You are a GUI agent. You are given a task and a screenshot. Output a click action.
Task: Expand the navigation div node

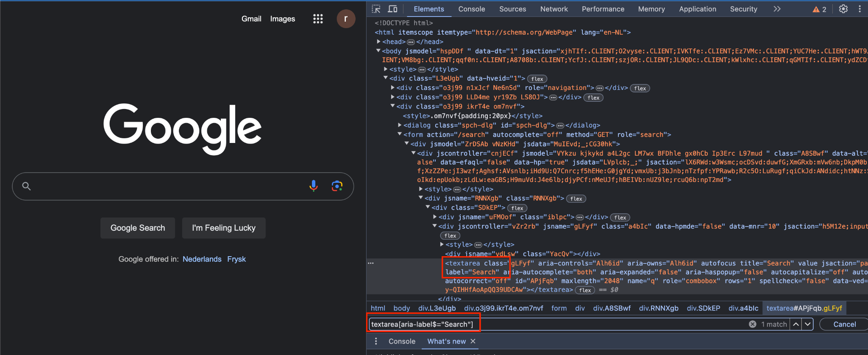[x=393, y=87]
